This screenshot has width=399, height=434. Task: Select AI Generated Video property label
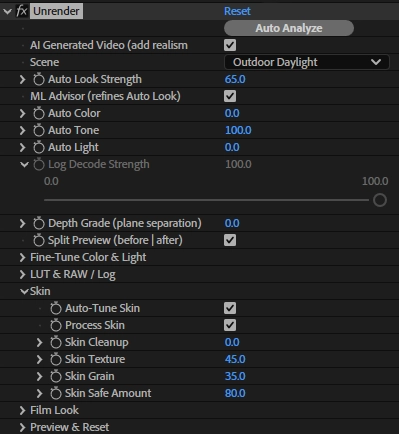tap(109, 45)
